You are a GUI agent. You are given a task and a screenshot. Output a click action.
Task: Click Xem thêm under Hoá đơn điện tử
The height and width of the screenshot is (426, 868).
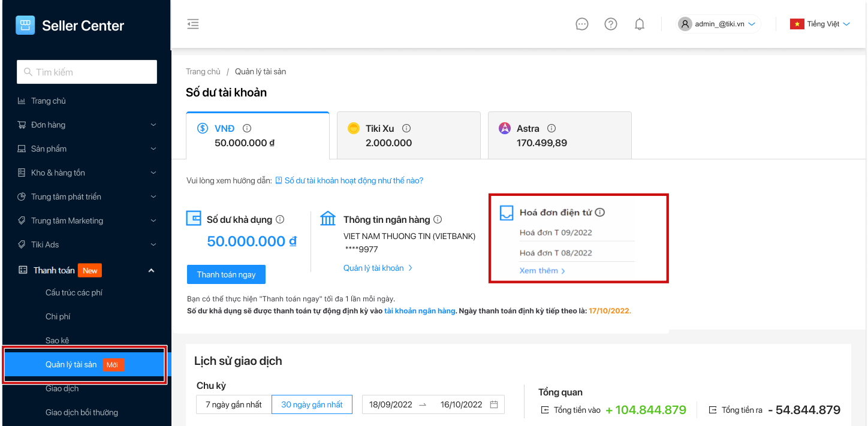(x=542, y=271)
